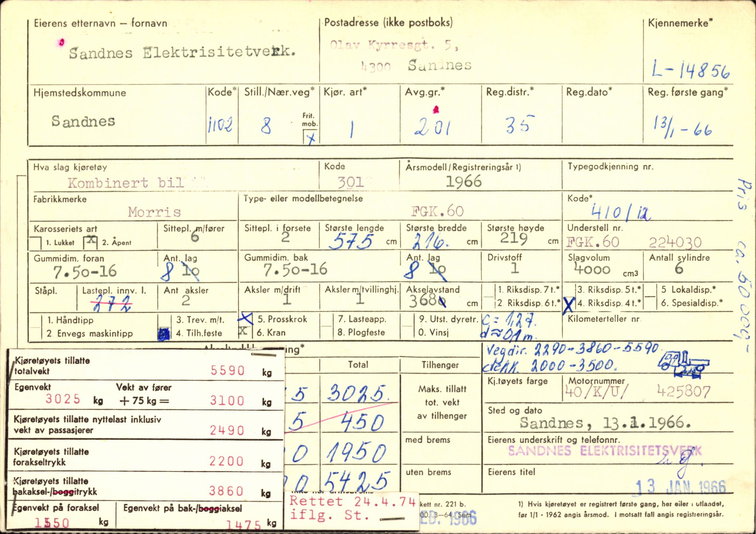The width and height of the screenshot is (756, 534).
Task: Select make 'Morris'
Action: (154, 212)
